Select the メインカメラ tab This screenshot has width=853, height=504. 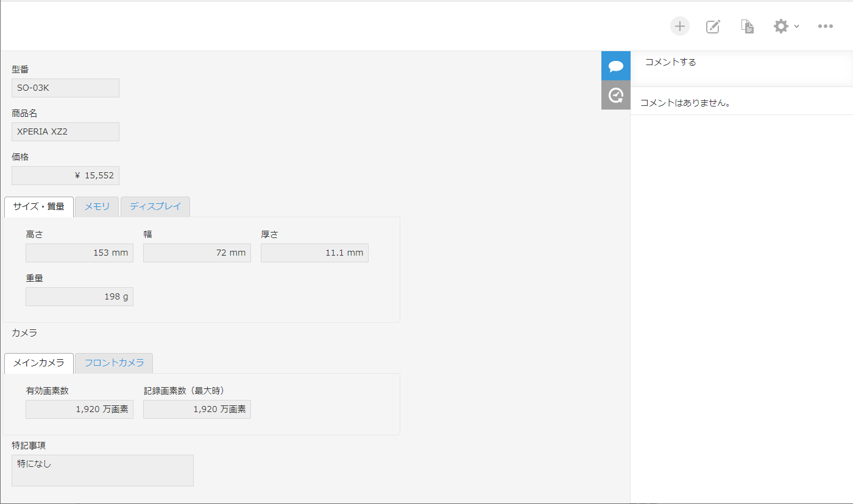pos(39,363)
